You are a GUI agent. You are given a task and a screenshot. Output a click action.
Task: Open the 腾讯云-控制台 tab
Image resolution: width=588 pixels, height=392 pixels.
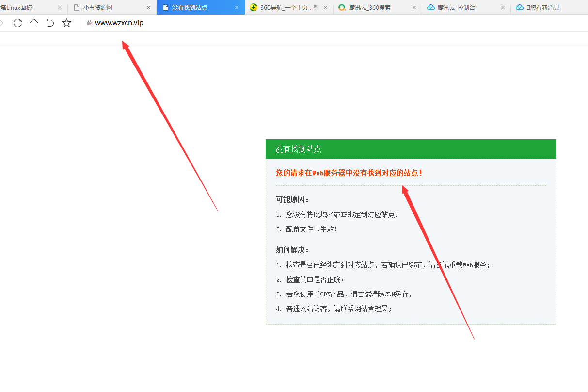[x=466, y=7]
